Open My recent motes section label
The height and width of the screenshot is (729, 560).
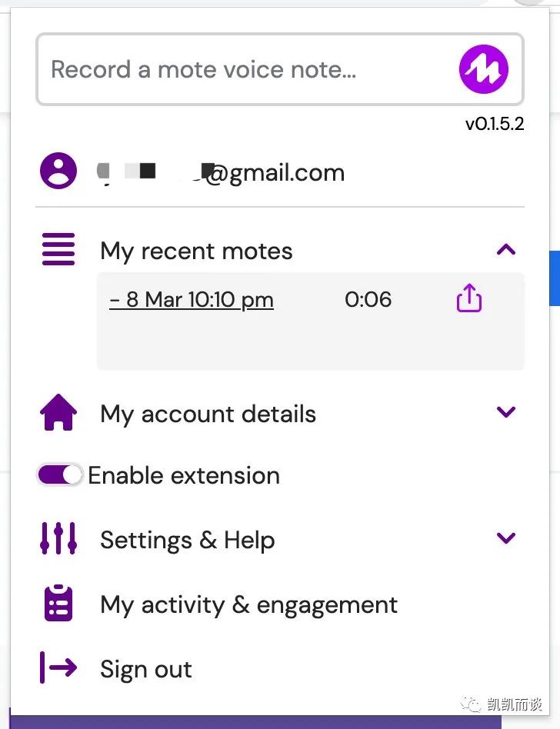(196, 251)
